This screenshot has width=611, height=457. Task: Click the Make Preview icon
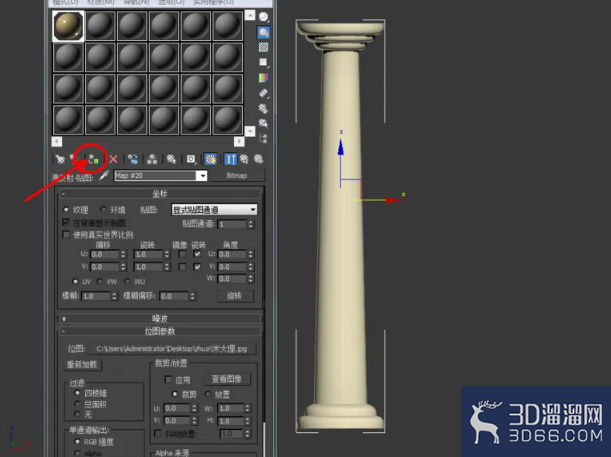coord(263,93)
